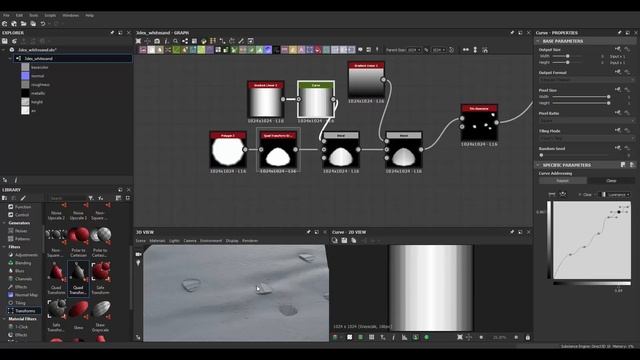Collapse the Filters category in Library
Screen dimensions: 640x360
4,247
